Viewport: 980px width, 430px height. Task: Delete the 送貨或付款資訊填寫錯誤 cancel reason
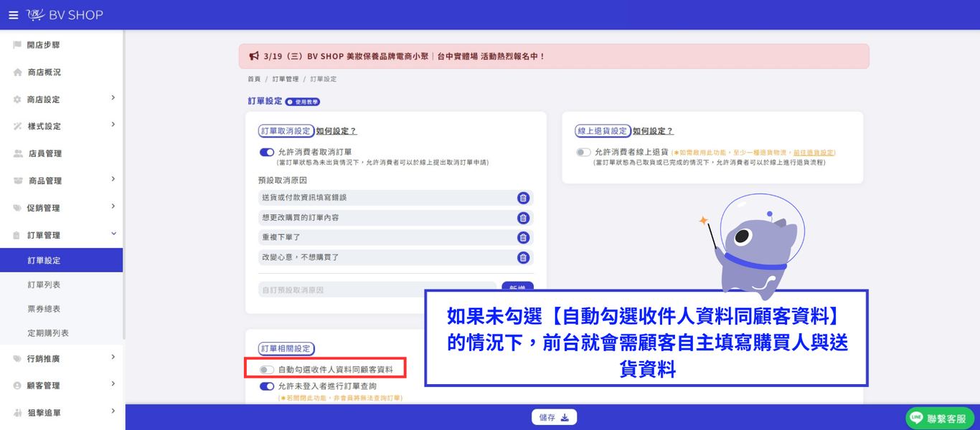[523, 198]
